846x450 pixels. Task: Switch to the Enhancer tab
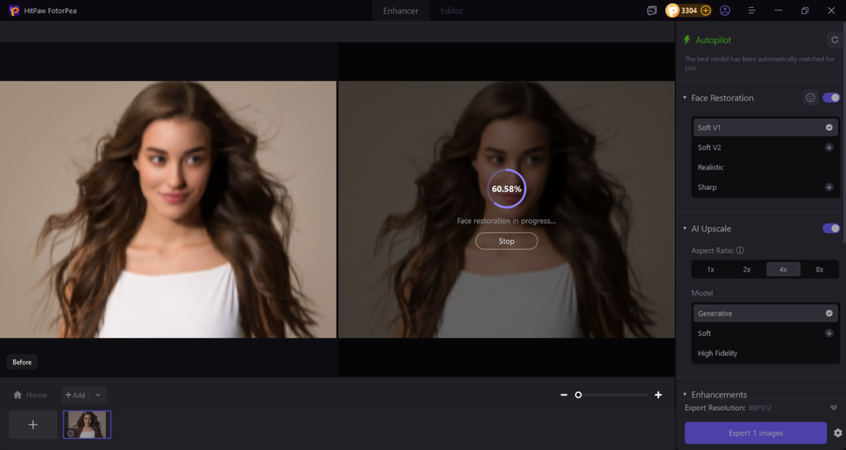coord(400,11)
